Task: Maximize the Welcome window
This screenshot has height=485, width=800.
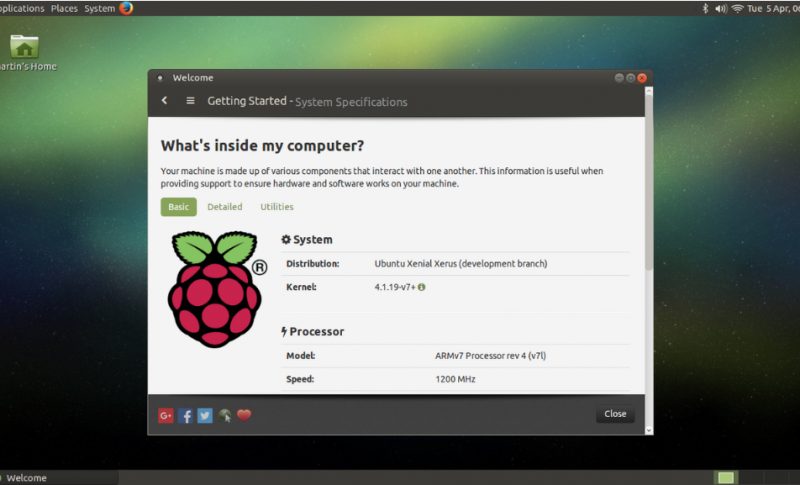Action: click(x=631, y=78)
